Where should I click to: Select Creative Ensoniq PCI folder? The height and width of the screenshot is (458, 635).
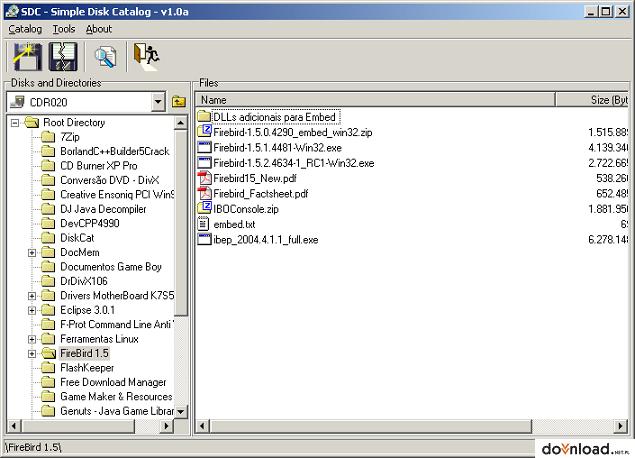tap(117, 195)
